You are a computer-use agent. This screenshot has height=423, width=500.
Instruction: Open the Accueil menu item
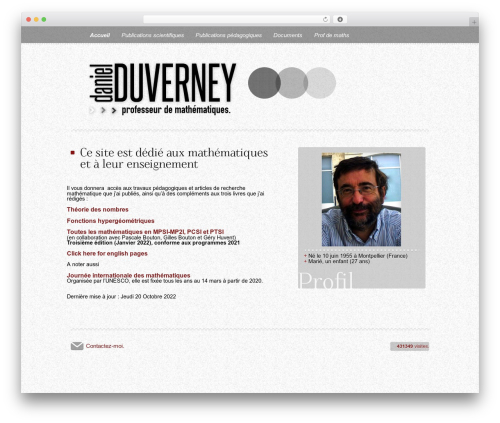coord(100,35)
